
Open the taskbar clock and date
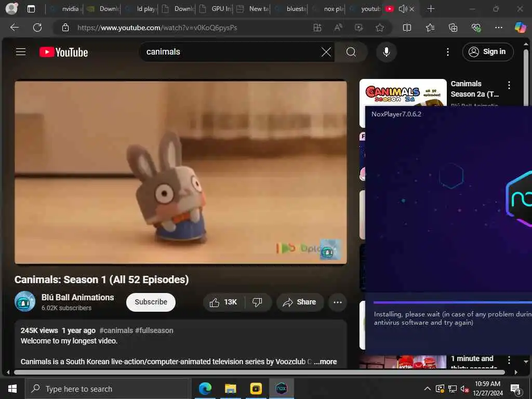tap(487, 389)
